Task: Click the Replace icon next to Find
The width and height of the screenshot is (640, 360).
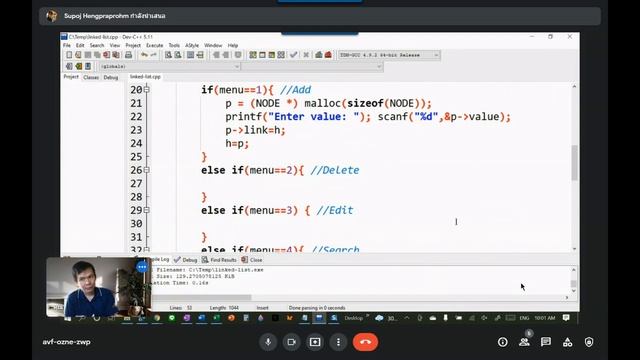Action: coord(178,55)
